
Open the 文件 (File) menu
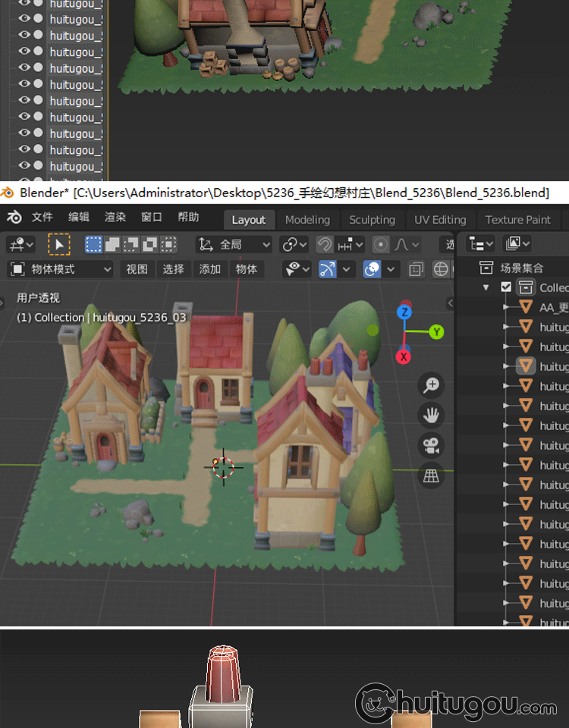[x=42, y=217]
